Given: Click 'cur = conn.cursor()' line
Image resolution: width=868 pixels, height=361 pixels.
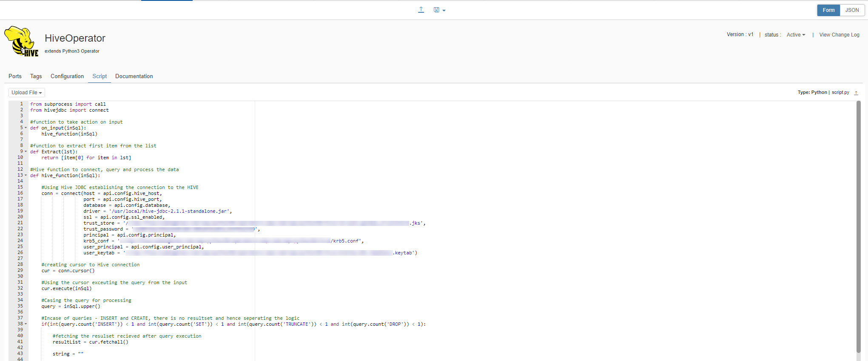Looking at the screenshot, I should (68, 271).
